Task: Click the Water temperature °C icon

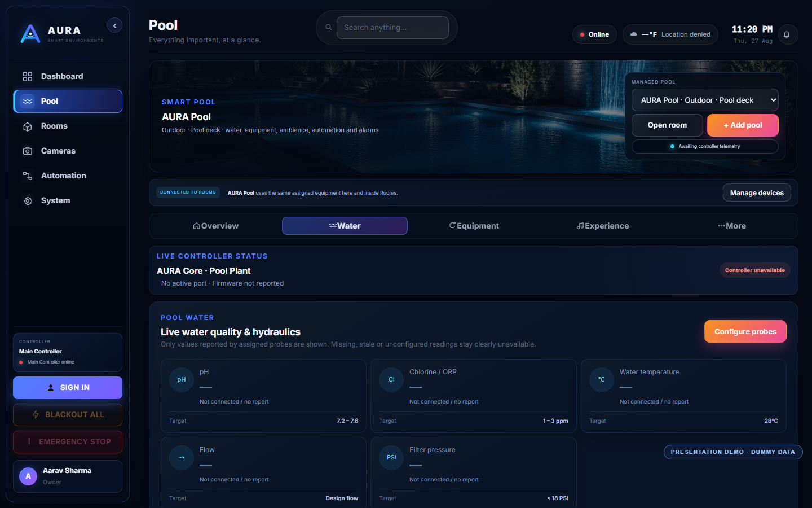Action: pyautogui.click(x=602, y=380)
